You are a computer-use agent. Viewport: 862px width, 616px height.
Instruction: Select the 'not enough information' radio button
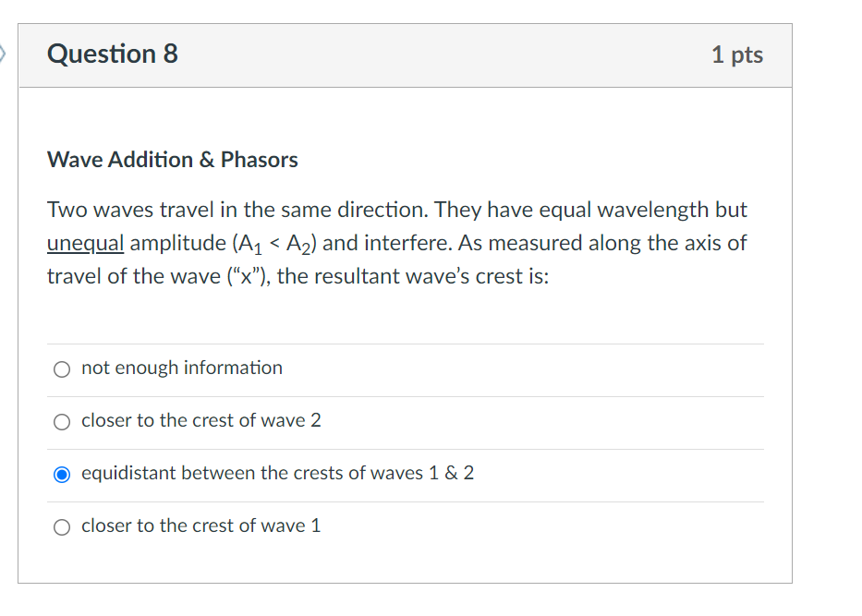coord(62,368)
